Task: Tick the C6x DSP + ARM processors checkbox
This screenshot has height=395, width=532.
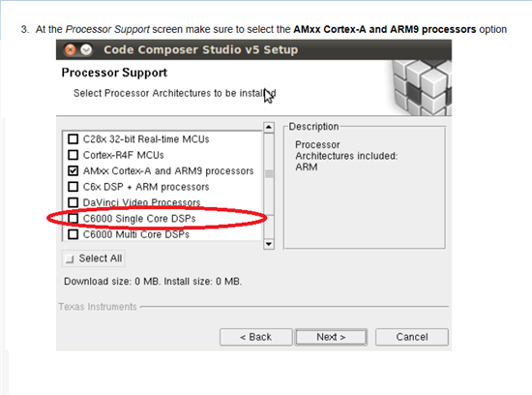Action: 73,187
